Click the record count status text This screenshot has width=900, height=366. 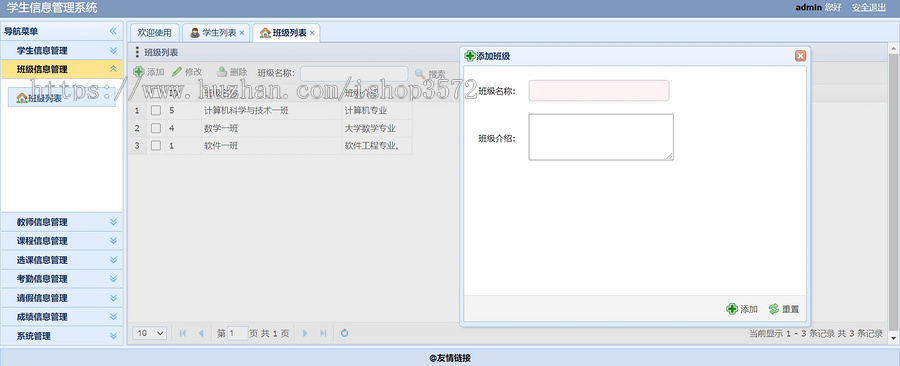816,333
